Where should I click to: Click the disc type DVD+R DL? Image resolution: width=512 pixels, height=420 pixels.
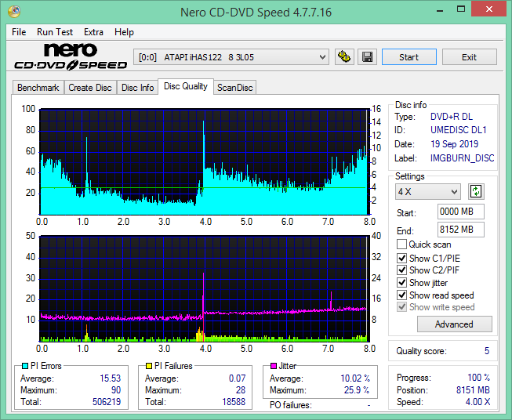[x=452, y=117]
